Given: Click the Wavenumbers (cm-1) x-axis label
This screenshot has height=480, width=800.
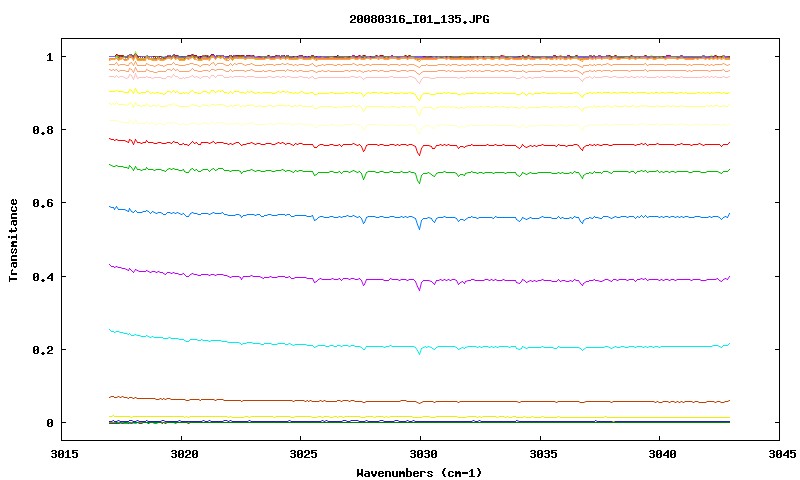Looking at the screenshot, I should 419,473.
